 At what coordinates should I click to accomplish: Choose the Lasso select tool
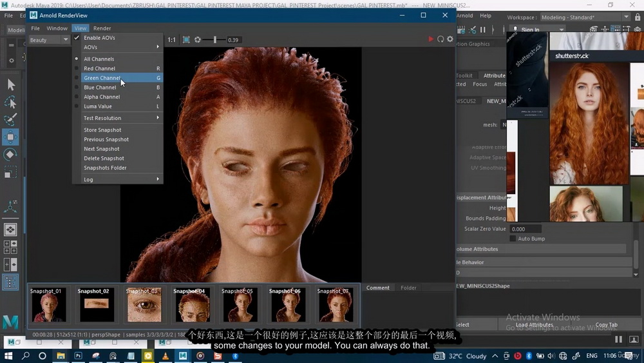[11, 102]
